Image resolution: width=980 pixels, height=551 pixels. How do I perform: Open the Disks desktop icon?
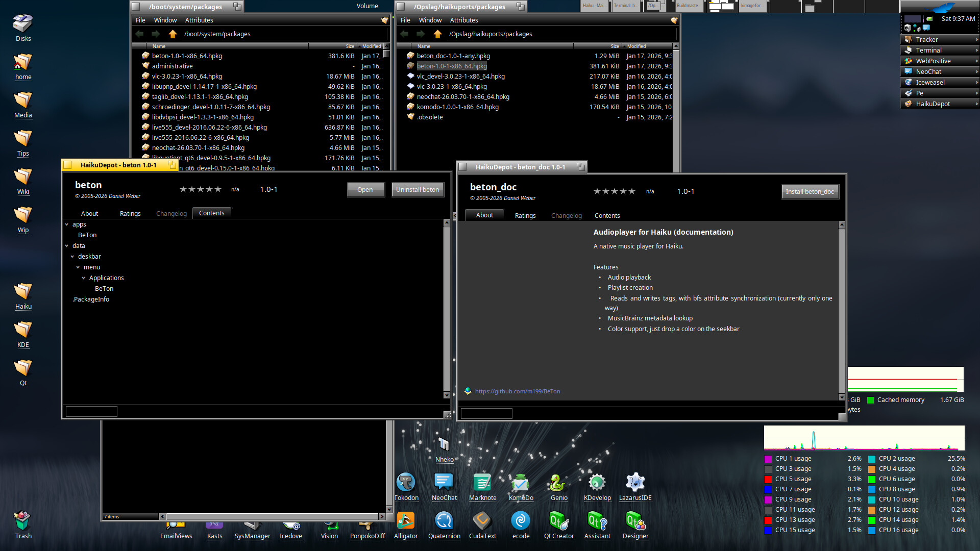(23, 23)
